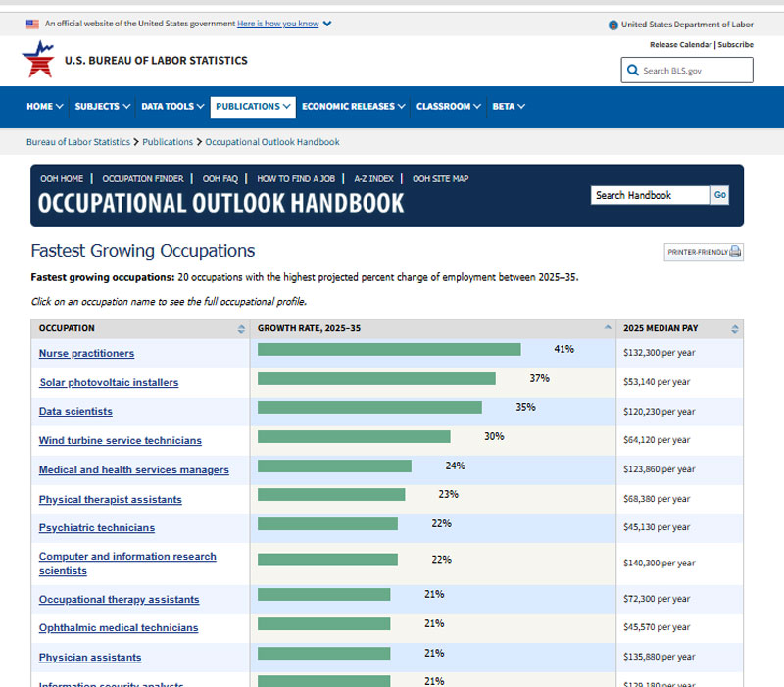This screenshot has height=687, width=784.
Task: Open Bureau of Labor Statistics breadcrumb link
Action: (x=78, y=142)
